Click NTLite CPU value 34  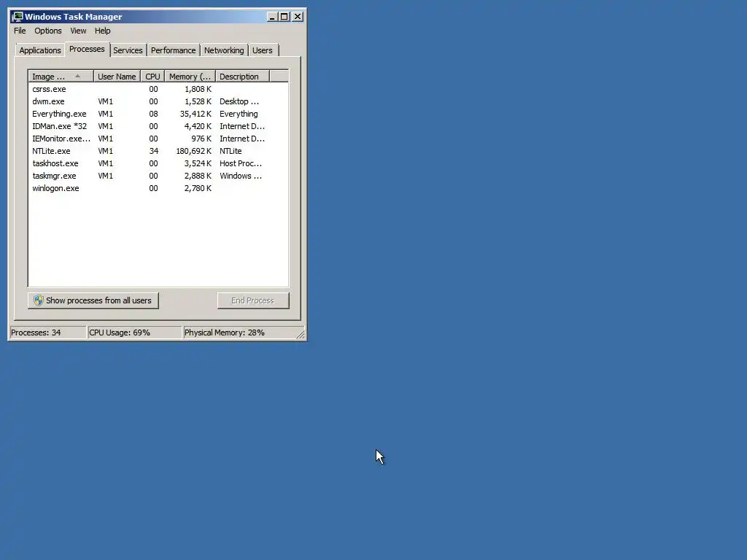153,151
